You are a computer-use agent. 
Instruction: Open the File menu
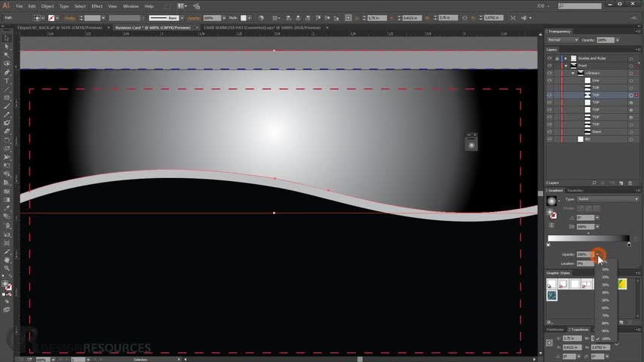click(20, 6)
